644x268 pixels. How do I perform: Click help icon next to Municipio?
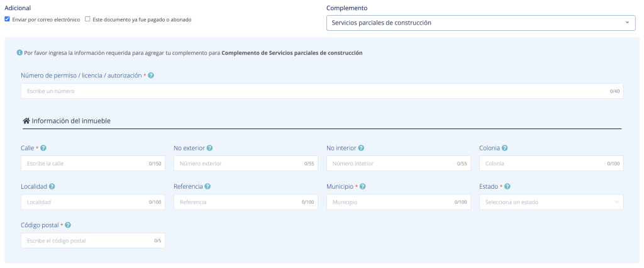(364, 187)
